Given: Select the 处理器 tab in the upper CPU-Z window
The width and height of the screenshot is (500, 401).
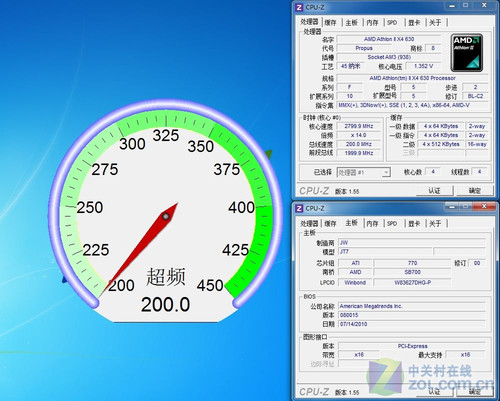Looking at the screenshot, I should [x=309, y=22].
